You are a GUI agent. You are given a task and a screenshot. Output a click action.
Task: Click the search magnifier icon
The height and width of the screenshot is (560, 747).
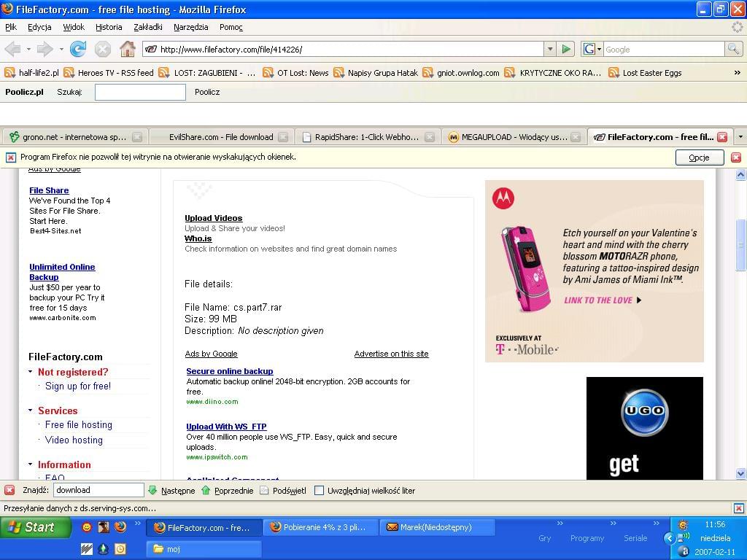[733, 49]
